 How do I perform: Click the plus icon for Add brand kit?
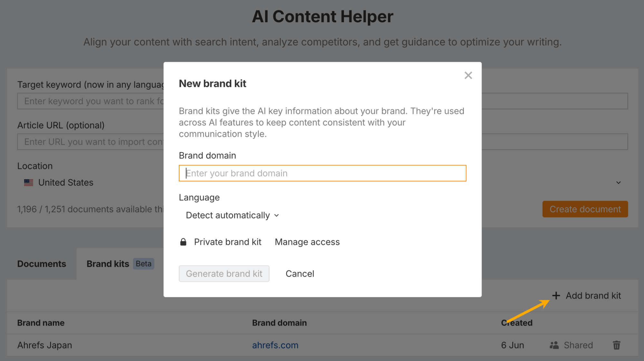pyautogui.click(x=556, y=295)
